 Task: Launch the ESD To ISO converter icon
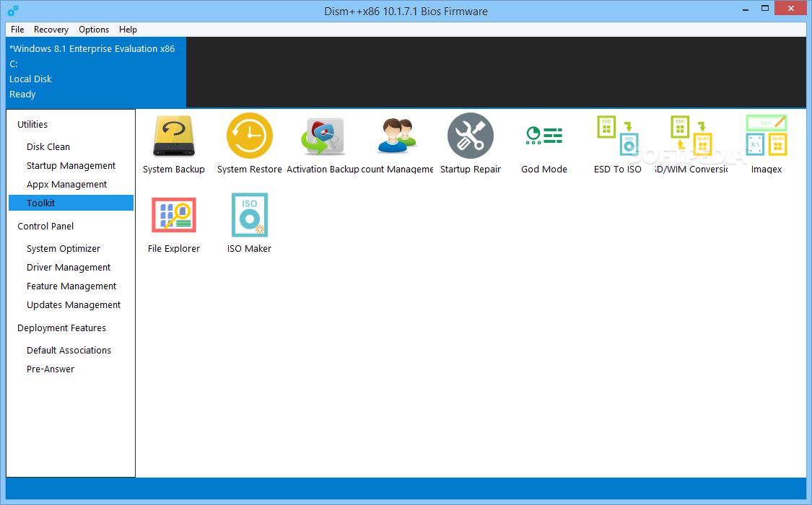[617, 136]
